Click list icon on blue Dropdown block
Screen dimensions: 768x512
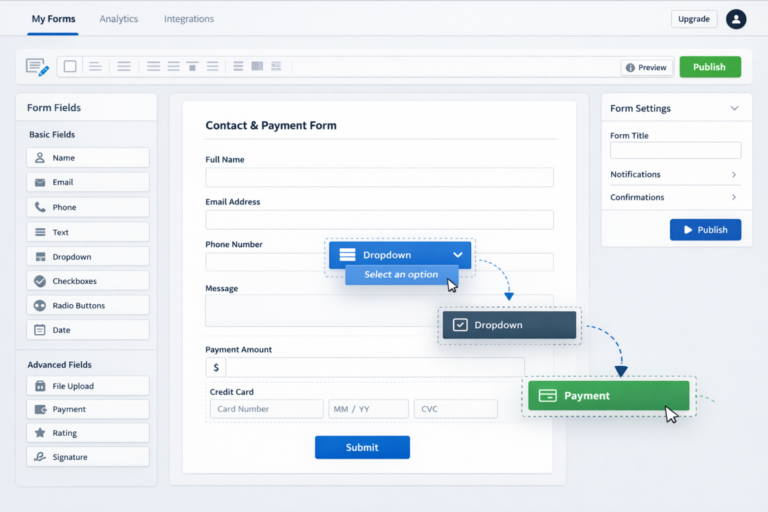click(x=347, y=255)
